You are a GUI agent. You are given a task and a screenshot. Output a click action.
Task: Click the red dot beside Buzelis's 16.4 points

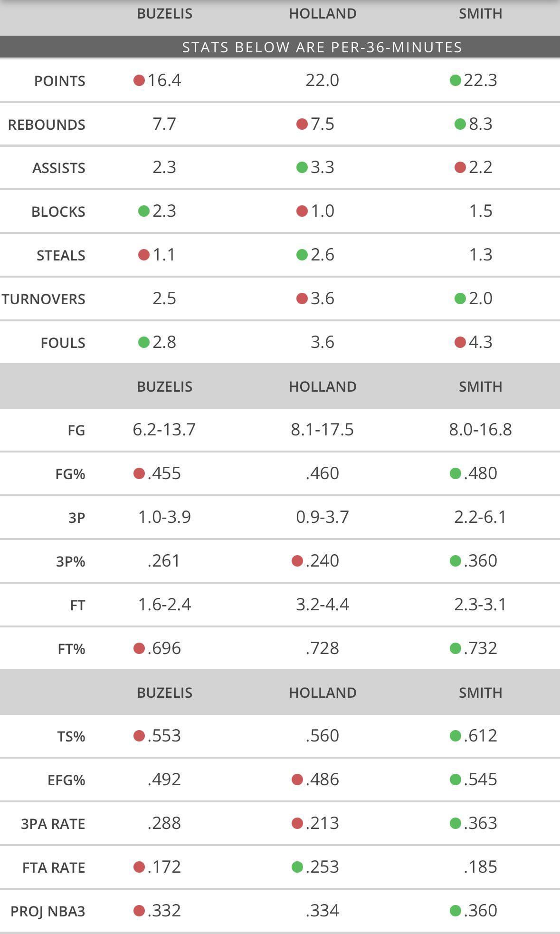(x=139, y=80)
